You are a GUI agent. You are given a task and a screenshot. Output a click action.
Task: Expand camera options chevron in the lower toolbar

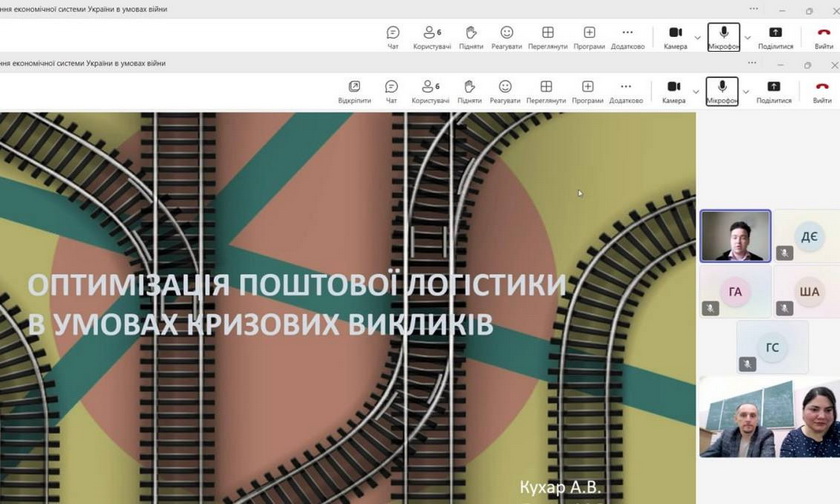pos(697,92)
